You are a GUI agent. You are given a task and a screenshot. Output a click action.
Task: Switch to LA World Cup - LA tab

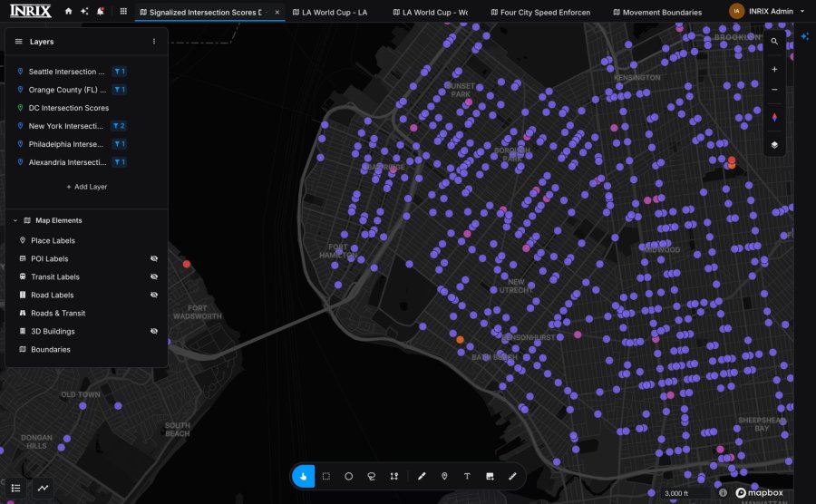(x=330, y=12)
